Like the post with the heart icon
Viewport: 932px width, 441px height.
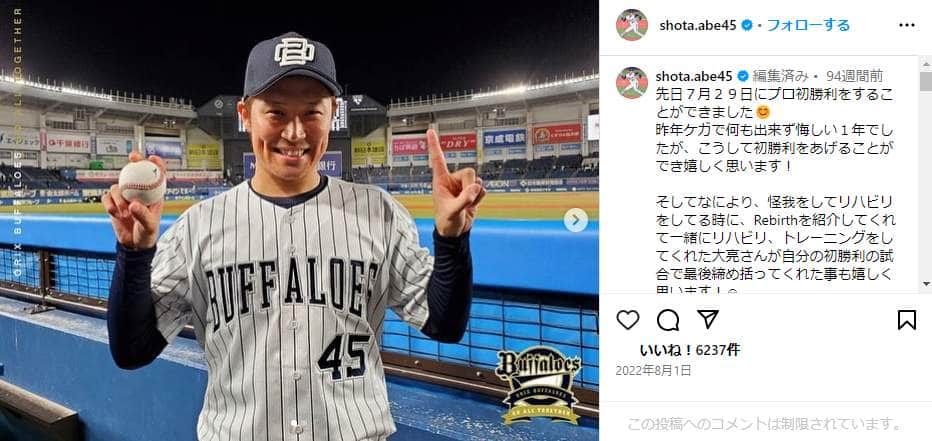click(628, 320)
